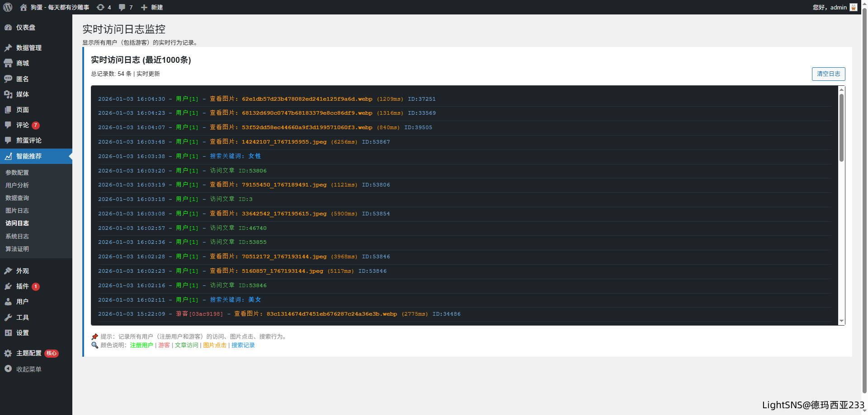Open the 工具 wrench icon menu
868x415 pixels.
tap(8, 317)
